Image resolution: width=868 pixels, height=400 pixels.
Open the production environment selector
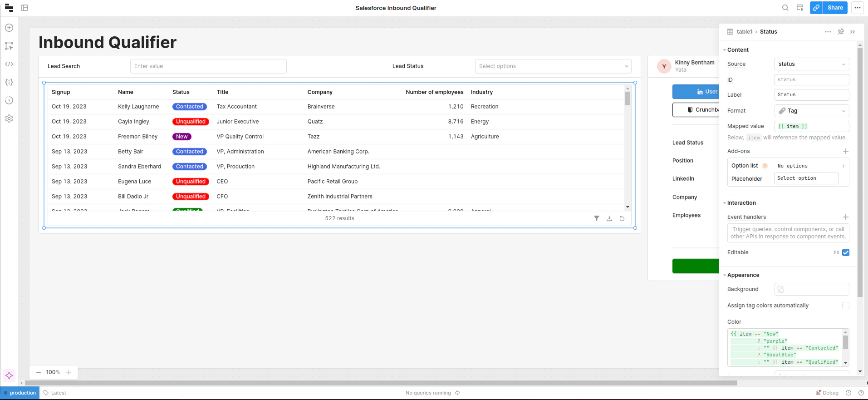pos(20,393)
